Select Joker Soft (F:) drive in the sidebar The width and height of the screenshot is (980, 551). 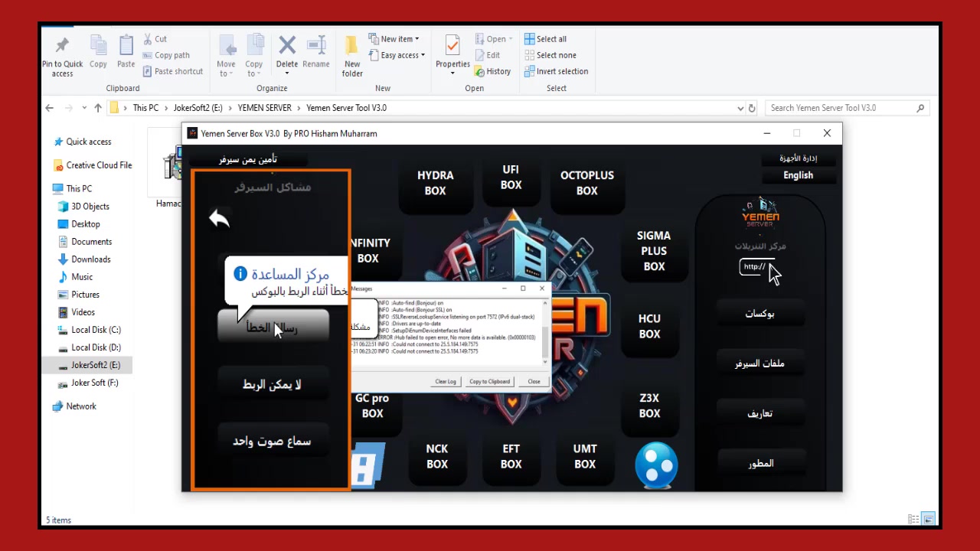click(x=88, y=382)
